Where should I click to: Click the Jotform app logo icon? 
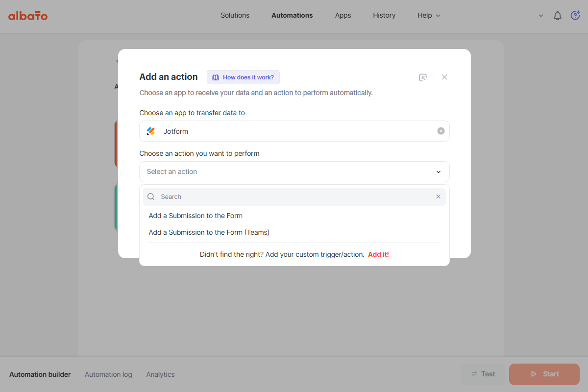point(151,131)
